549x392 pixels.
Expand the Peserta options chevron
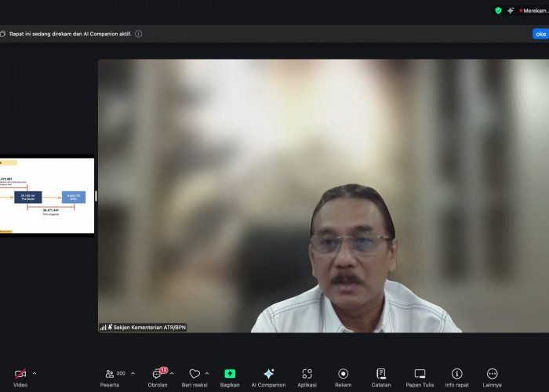point(133,373)
